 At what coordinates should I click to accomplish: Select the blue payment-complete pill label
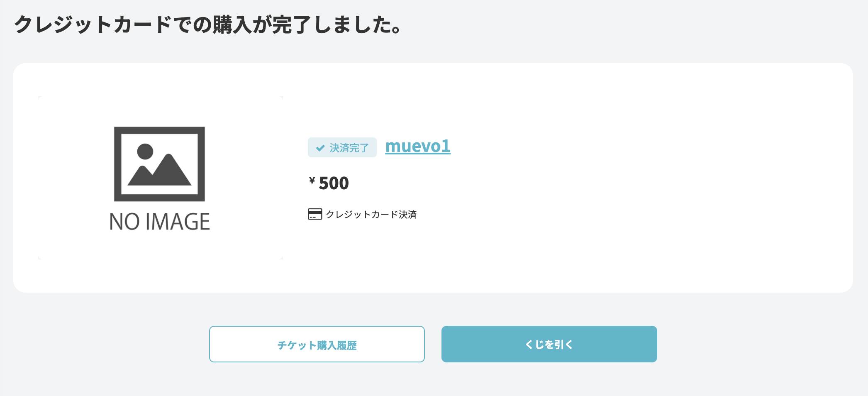pyautogui.click(x=342, y=147)
